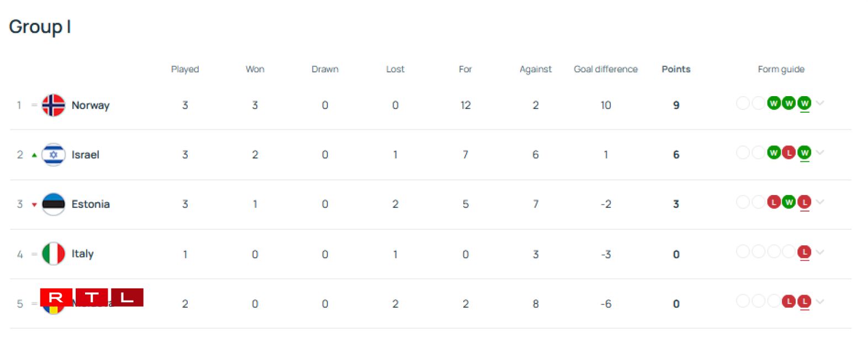The height and width of the screenshot is (347, 868).
Task: Click the Goal difference column header
Action: click(605, 69)
